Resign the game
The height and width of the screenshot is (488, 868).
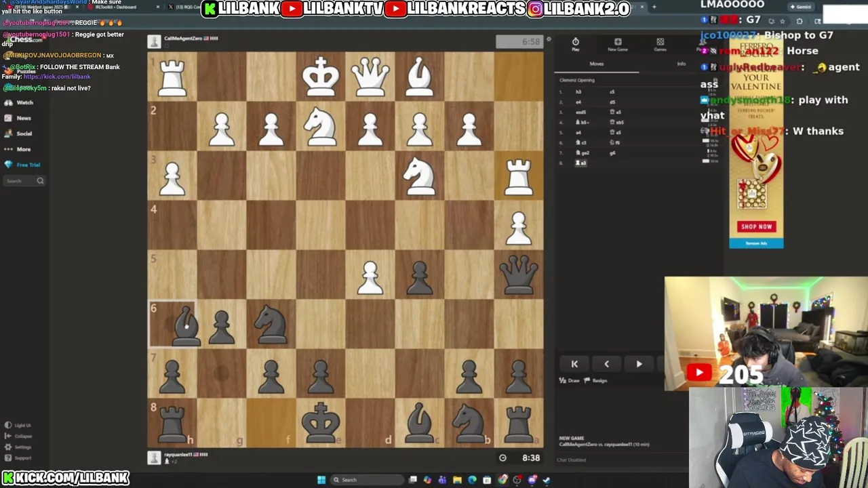(596, 381)
